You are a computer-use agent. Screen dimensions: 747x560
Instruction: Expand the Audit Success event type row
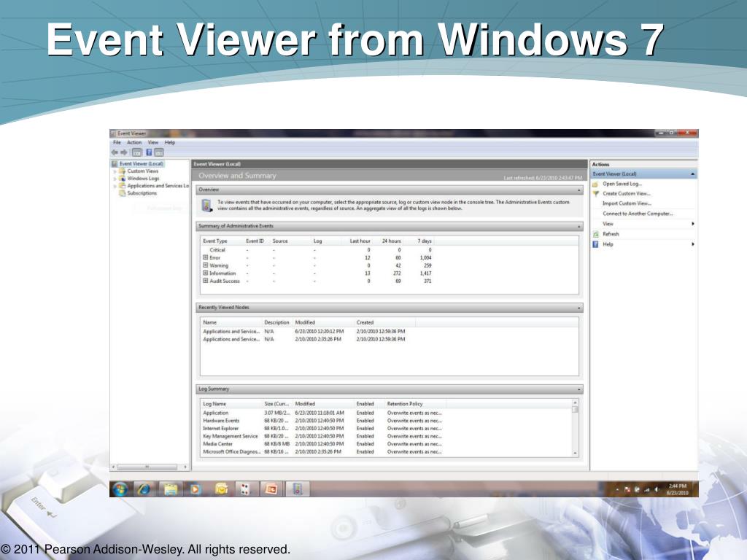point(205,281)
